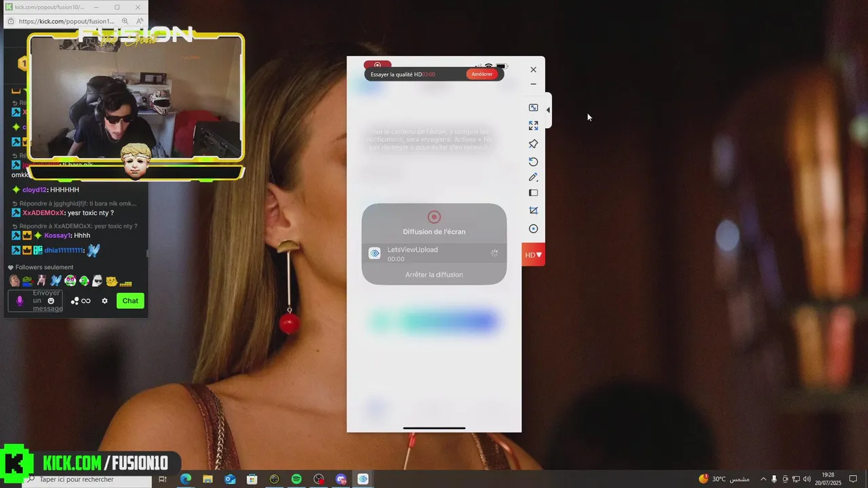Click the green Chat send button
The image size is (868, 488).
130,301
